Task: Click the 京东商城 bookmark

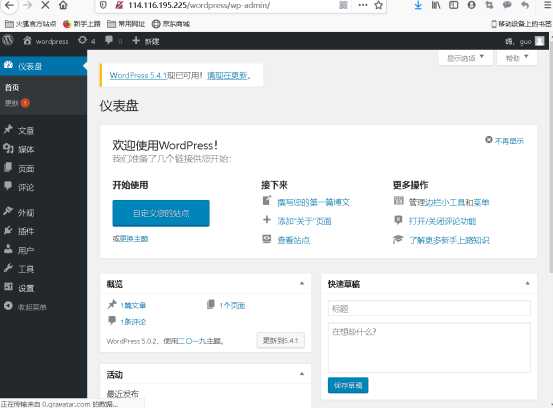Action: point(171,24)
